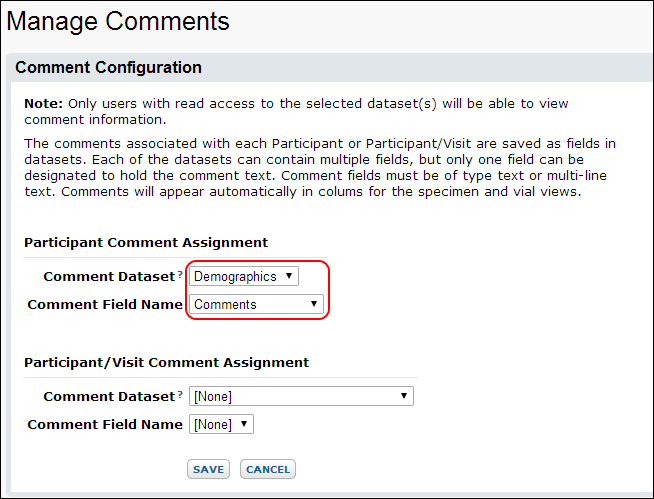Click Comment Field Name label under Participant/Visit section

(105, 424)
